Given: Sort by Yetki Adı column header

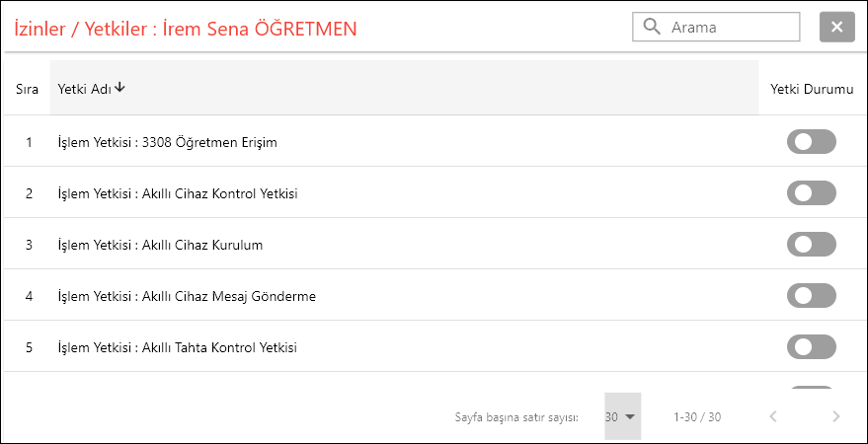Looking at the screenshot, I should click(x=85, y=89).
